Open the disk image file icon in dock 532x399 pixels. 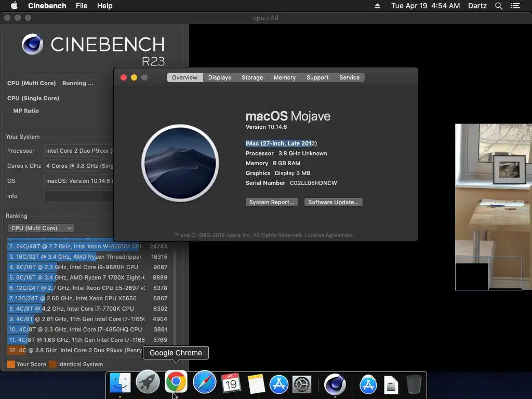[391, 385]
